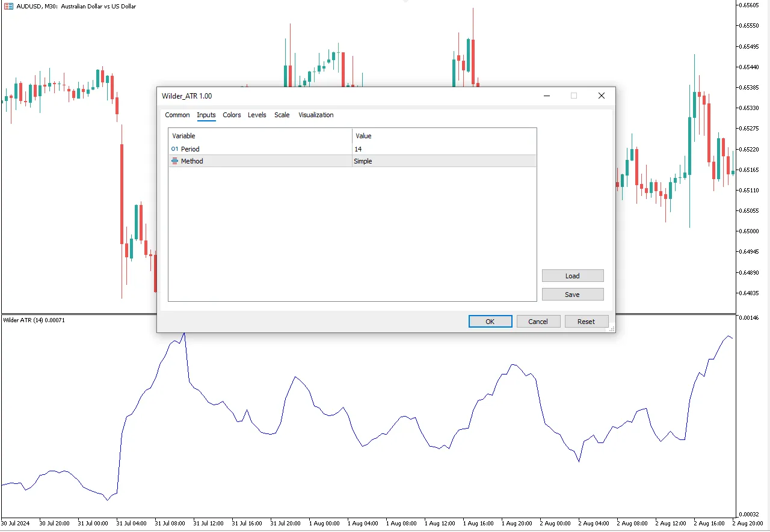Select the Scale tab

click(282, 115)
